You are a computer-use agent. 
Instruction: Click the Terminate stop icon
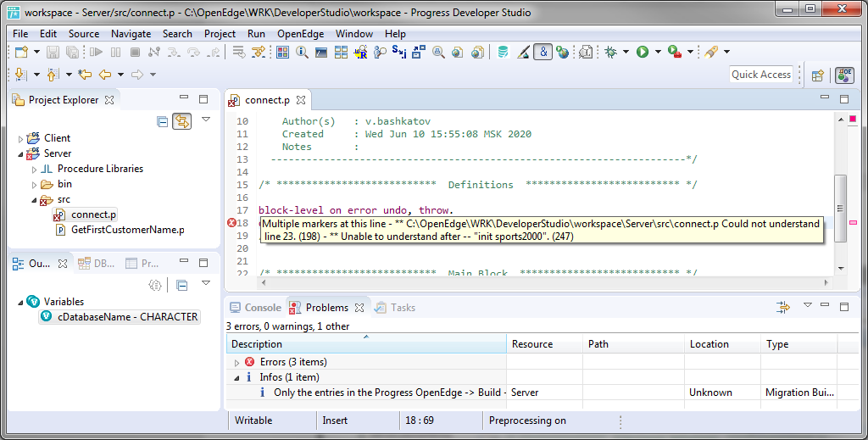(x=135, y=52)
